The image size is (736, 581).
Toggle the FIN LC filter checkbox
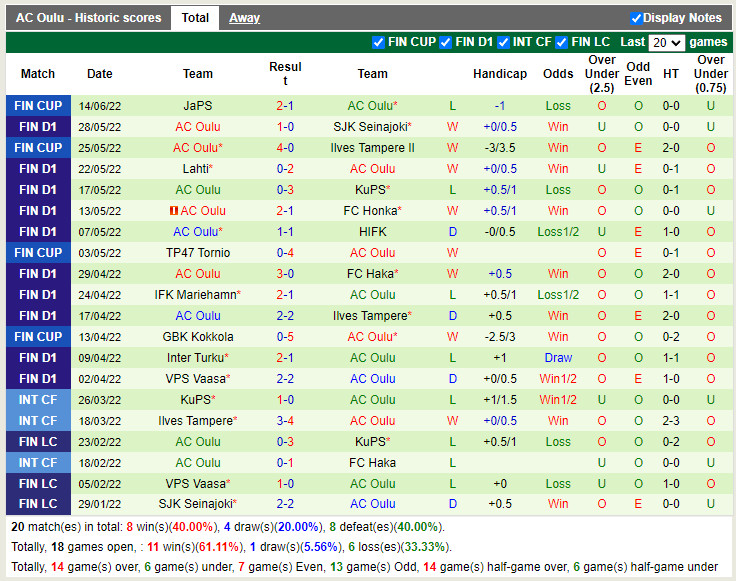[x=561, y=42]
